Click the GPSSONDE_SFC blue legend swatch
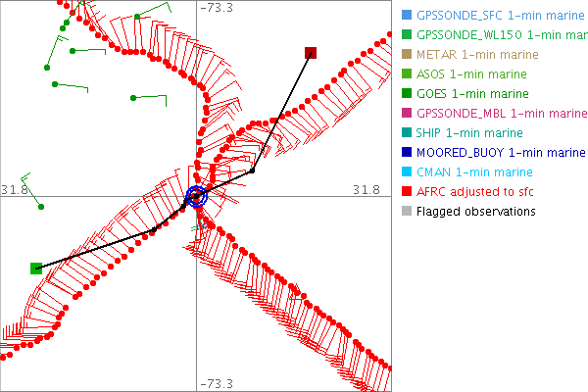 point(405,15)
